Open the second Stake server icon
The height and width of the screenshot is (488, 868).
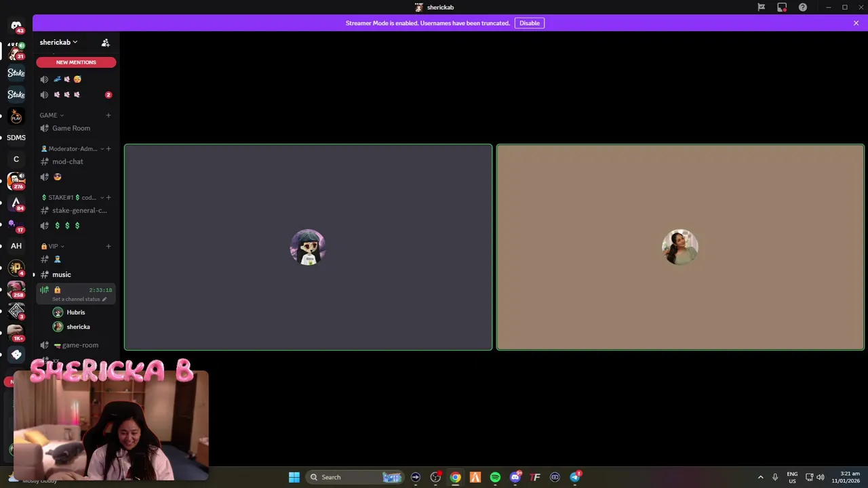[16, 94]
